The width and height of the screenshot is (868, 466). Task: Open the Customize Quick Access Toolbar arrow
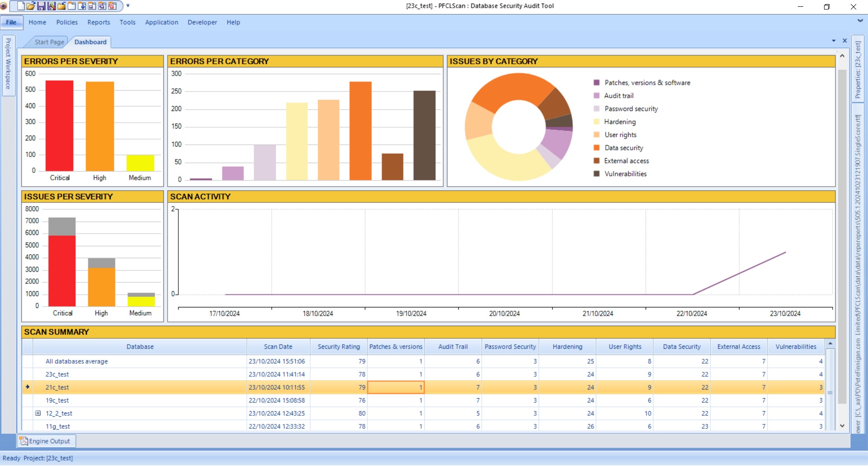(x=128, y=6)
